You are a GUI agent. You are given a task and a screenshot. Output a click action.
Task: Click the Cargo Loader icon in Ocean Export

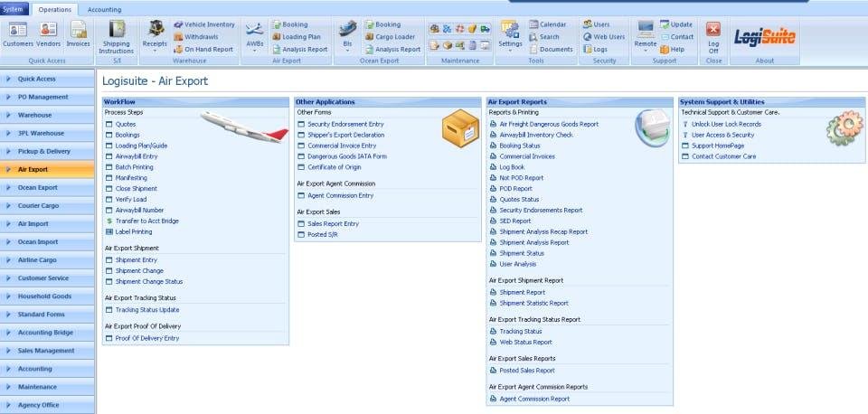coord(388,37)
